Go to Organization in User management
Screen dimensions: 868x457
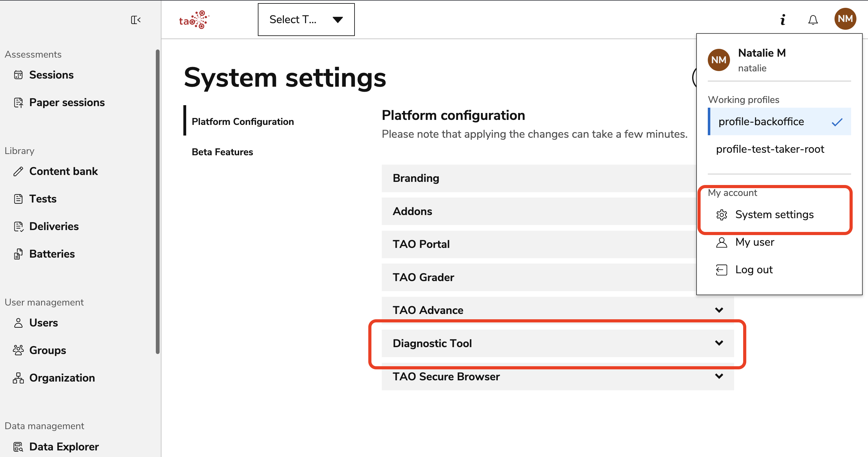[62, 378]
